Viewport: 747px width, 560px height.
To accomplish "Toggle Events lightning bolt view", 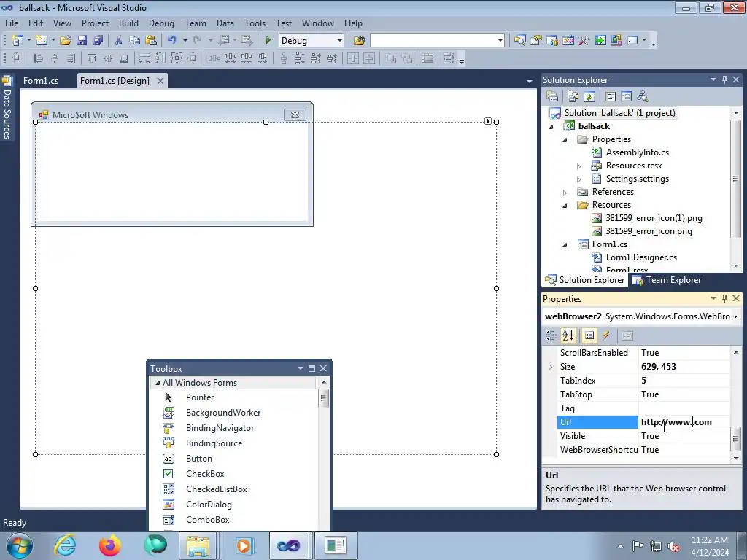I will coord(606,335).
